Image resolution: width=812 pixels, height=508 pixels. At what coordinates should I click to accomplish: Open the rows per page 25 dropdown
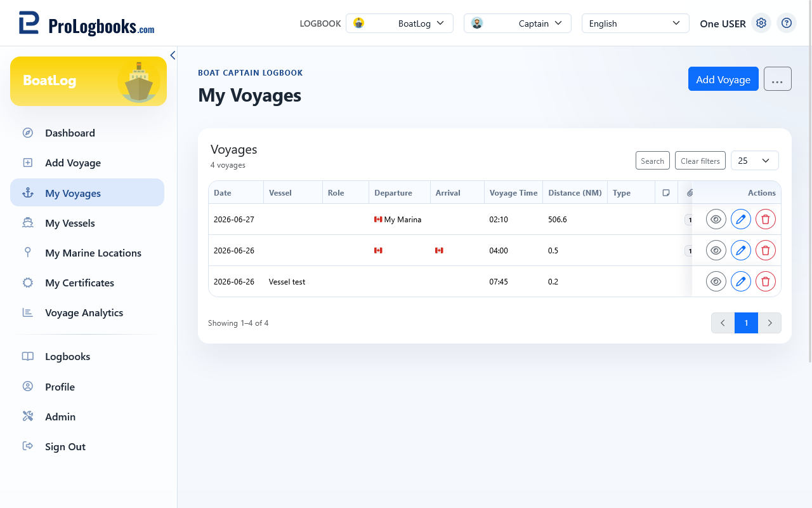[755, 161]
